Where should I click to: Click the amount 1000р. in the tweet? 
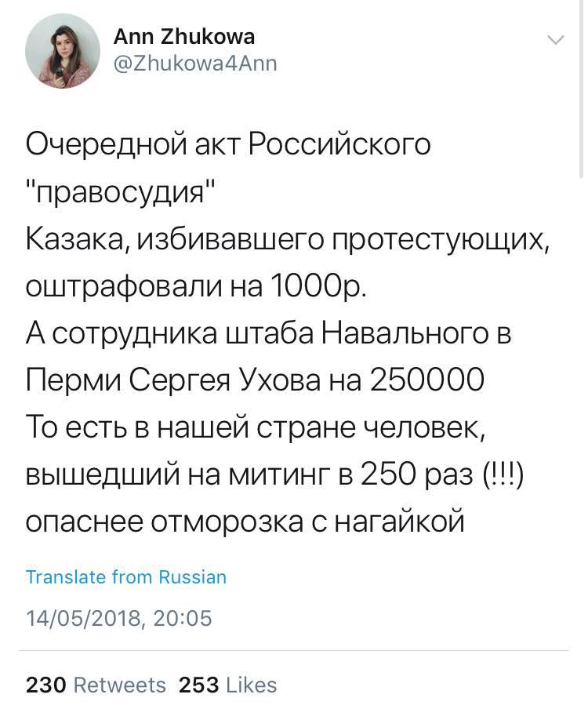[318, 286]
